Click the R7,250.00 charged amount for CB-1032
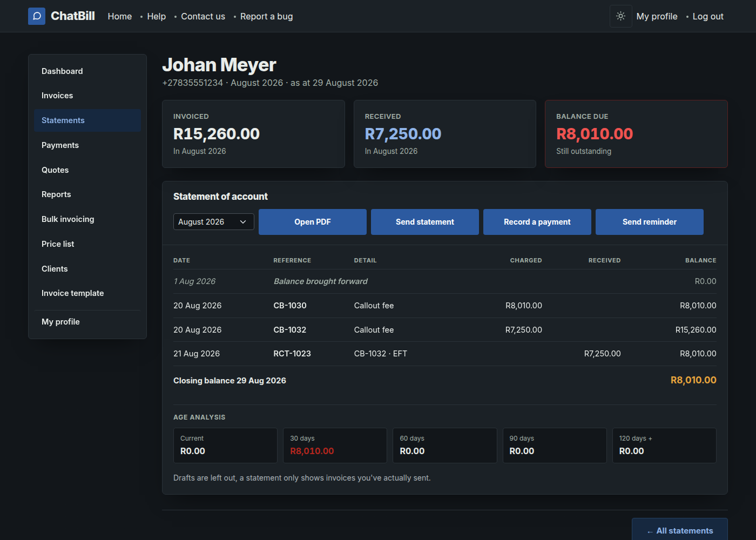 [524, 330]
